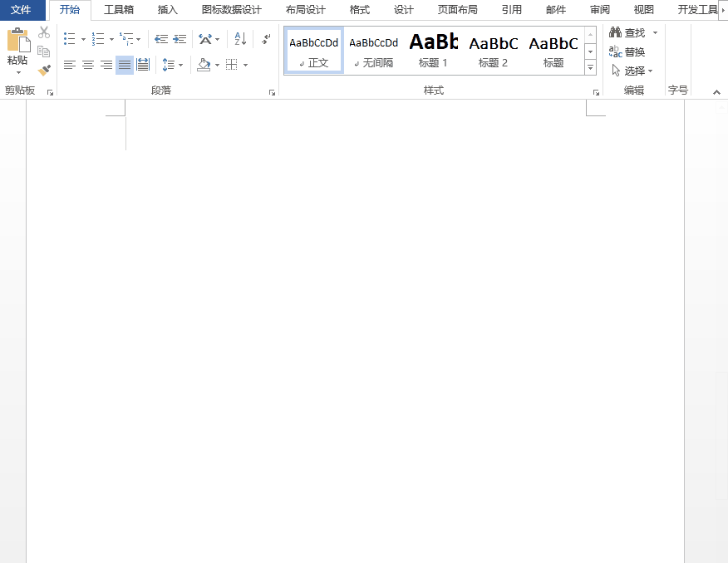Center align text

(x=88, y=65)
